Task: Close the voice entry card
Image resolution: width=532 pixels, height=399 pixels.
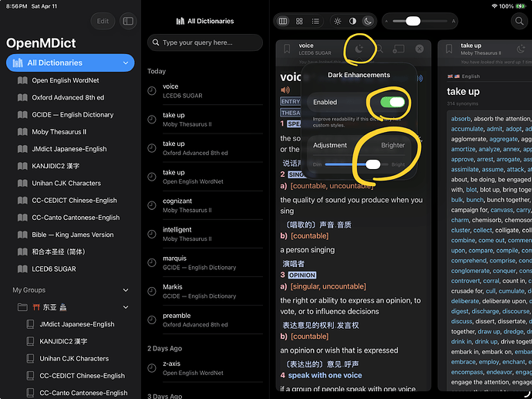Action: point(419,49)
